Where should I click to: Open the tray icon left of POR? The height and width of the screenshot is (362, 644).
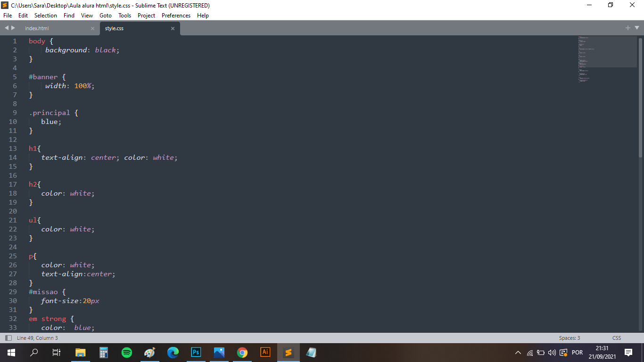(x=563, y=353)
